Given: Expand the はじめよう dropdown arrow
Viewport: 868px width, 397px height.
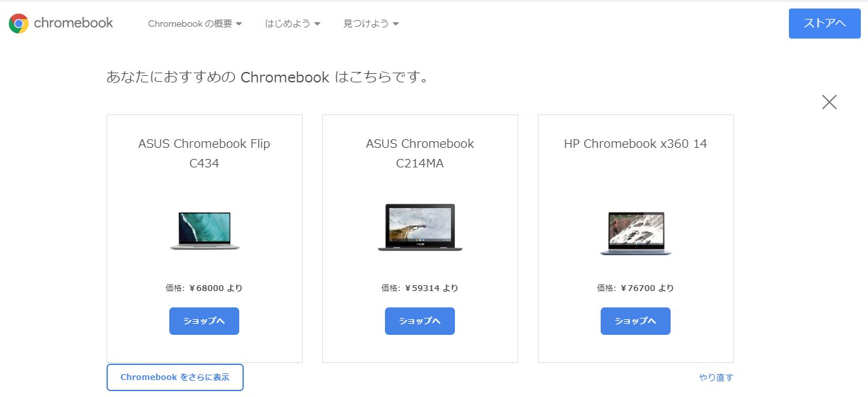Looking at the screenshot, I should point(318,24).
